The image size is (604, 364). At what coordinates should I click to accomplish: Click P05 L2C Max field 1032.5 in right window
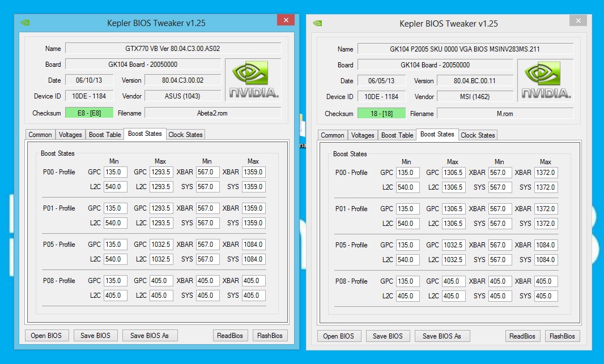(x=453, y=260)
